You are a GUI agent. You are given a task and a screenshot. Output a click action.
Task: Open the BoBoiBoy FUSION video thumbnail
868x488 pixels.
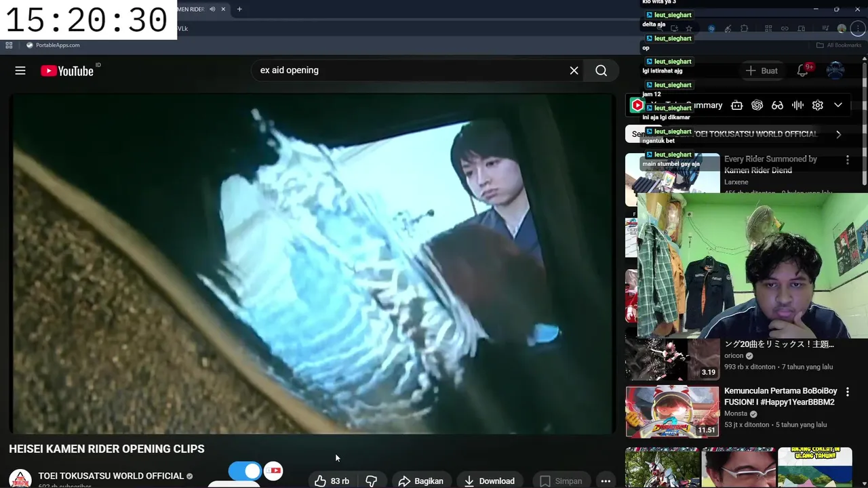coord(672,411)
